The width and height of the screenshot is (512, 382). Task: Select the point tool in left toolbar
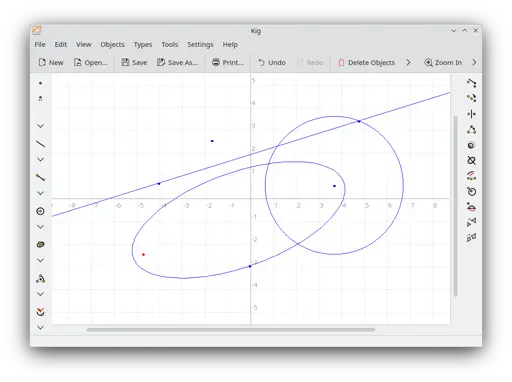(40, 83)
